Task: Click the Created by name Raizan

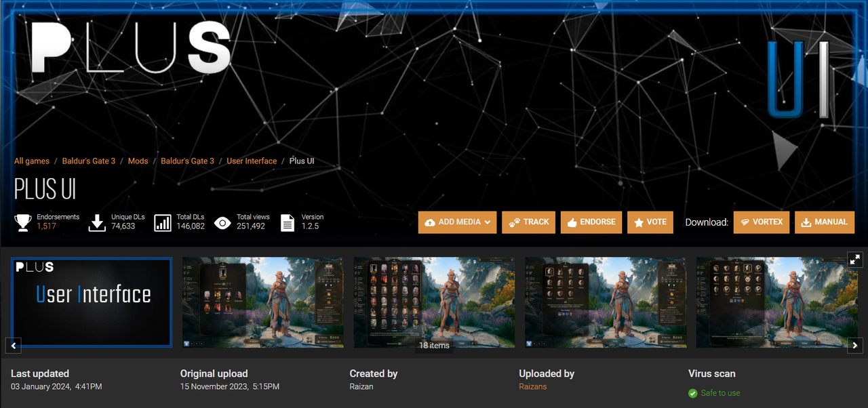Action: coord(361,386)
